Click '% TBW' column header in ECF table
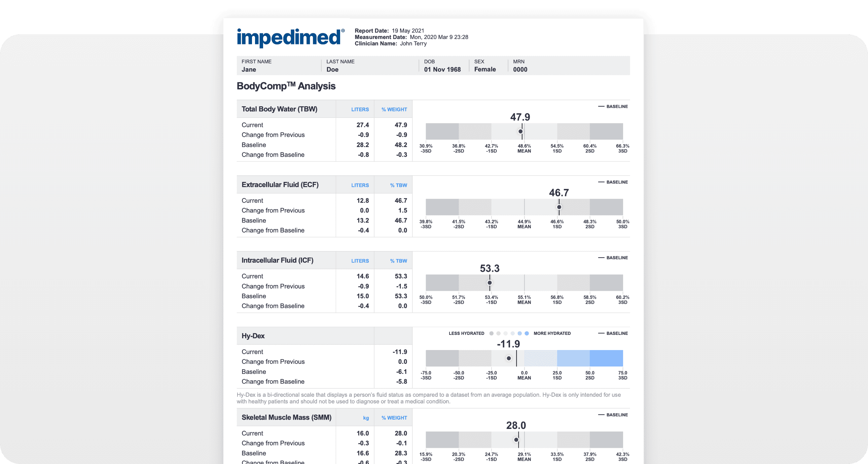The height and width of the screenshot is (464, 868). (398, 185)
